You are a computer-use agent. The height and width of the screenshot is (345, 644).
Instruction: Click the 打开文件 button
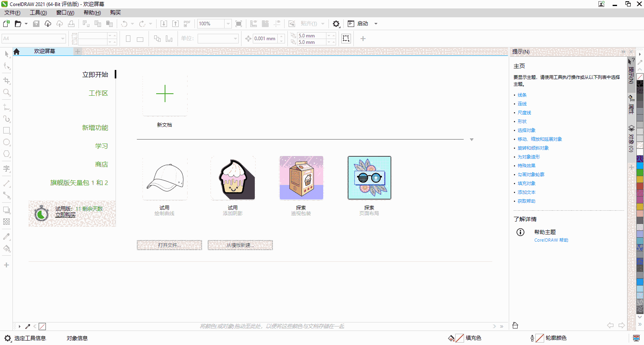tap(169, 245)
